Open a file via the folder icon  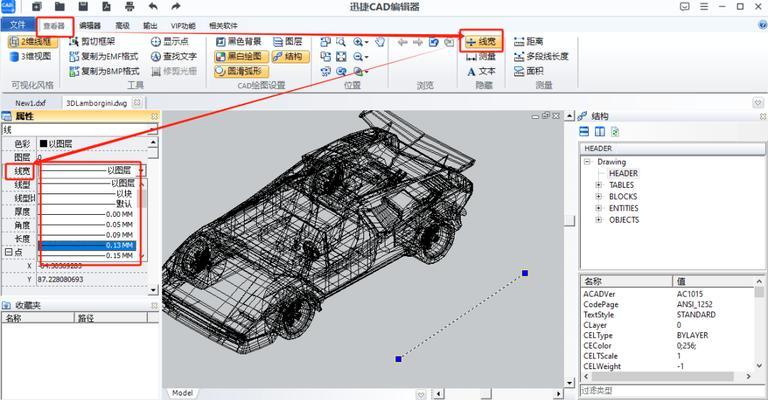coord(60,7)
